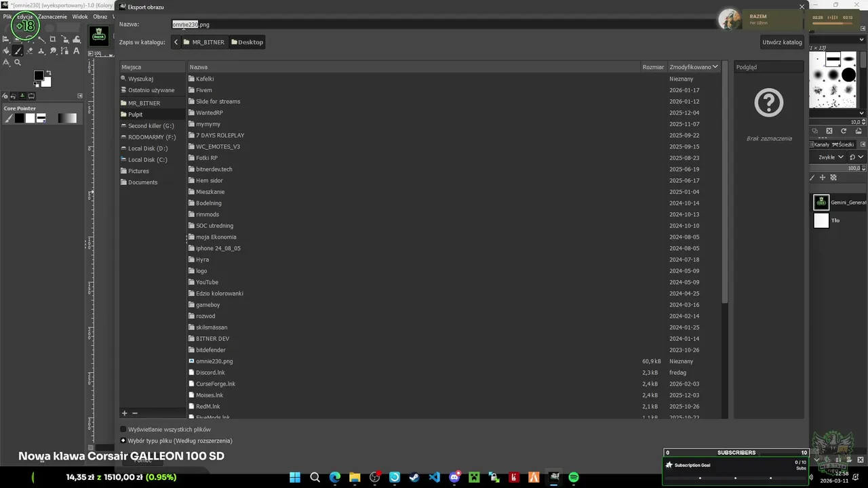Select the Alignment tool

pos(6,39)
